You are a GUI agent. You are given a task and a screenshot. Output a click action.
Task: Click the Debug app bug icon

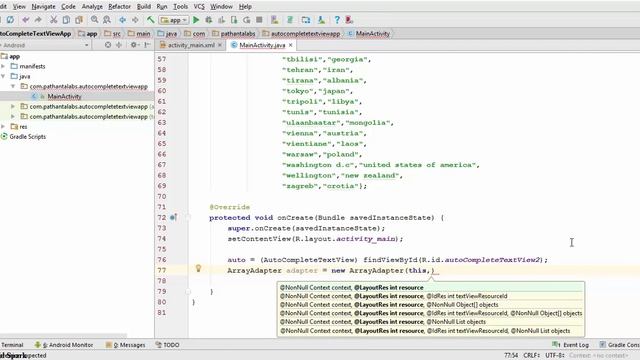click(x=209, y=20)
